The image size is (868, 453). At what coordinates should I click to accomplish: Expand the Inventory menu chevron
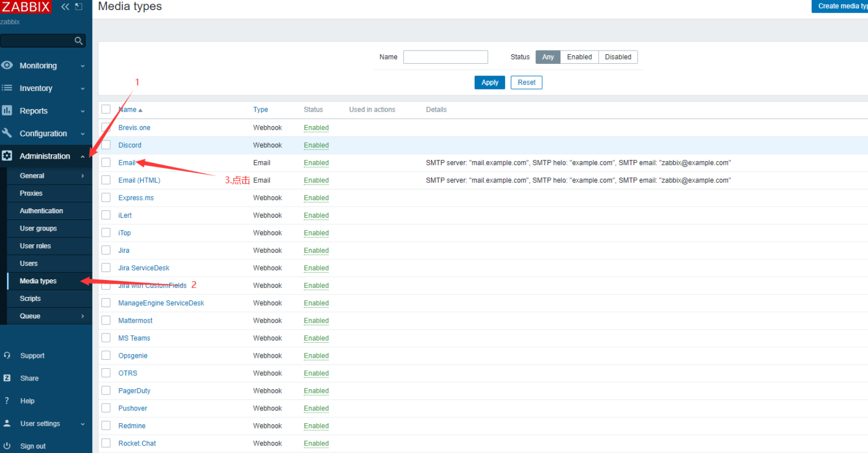tap(82, 88)
